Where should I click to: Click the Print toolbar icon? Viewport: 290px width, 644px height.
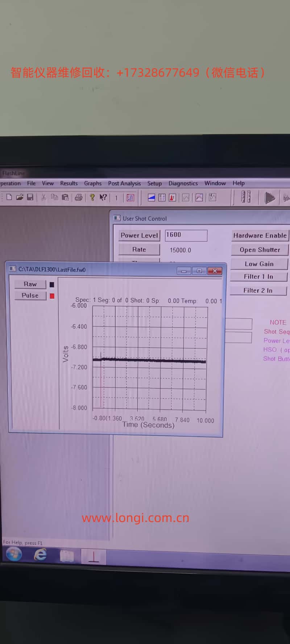[78, 197]
